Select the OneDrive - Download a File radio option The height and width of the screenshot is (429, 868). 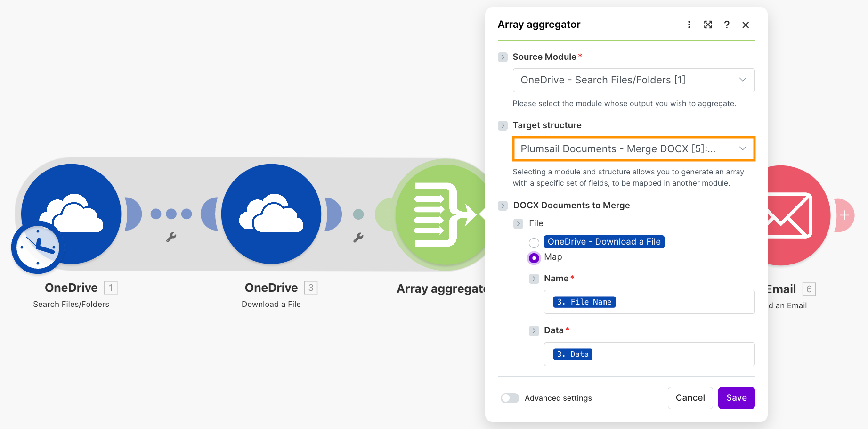534,243
